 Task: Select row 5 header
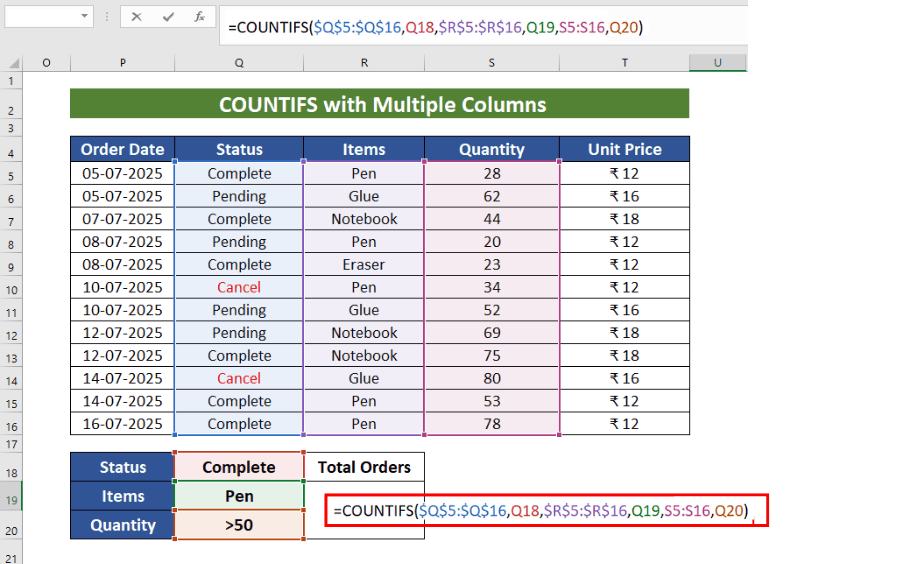point(11,174)
